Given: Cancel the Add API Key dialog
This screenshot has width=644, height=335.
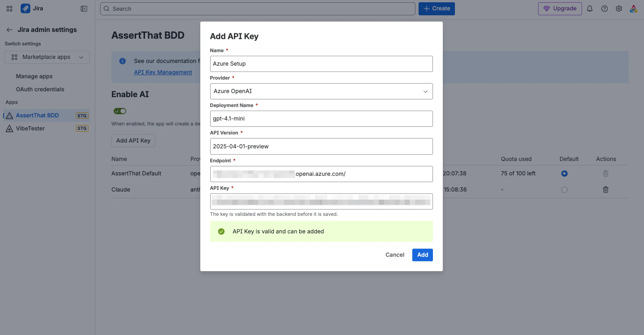Looking at the screenshot, I should [395, 255].
